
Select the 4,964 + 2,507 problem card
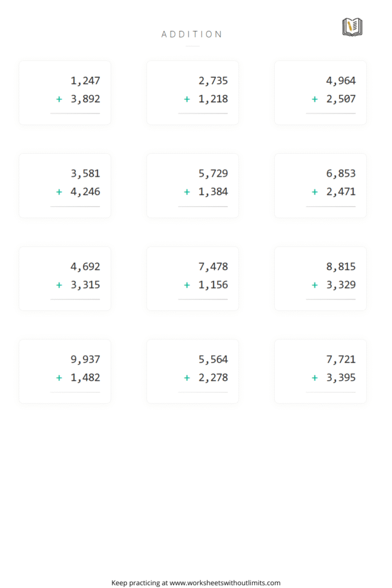pyautogui.click(x=320, y=92)
